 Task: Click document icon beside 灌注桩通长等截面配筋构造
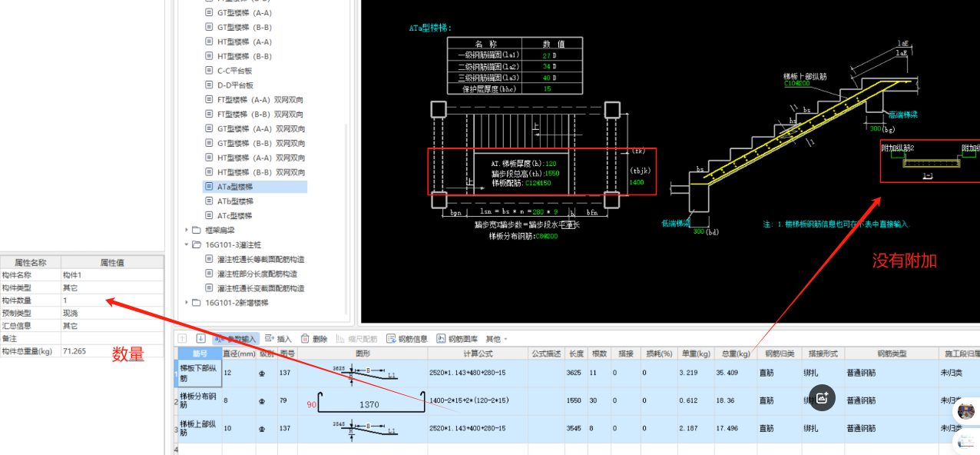tap(209, 259)
